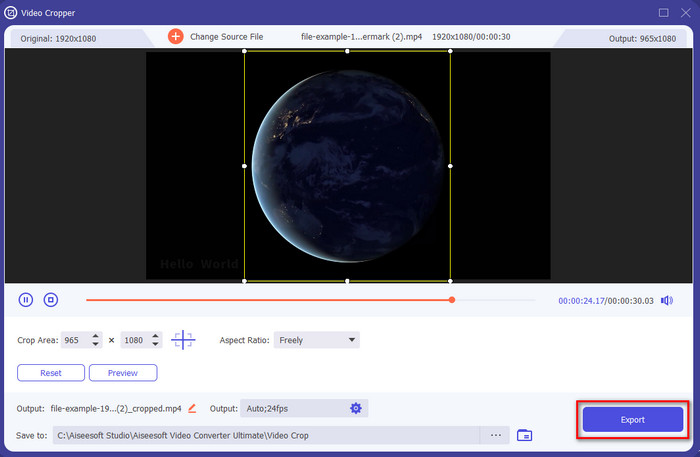This screenshot has height=457, width=700.
Task: Increase crop width value with up arrow
Action: [x=95, y=336]
